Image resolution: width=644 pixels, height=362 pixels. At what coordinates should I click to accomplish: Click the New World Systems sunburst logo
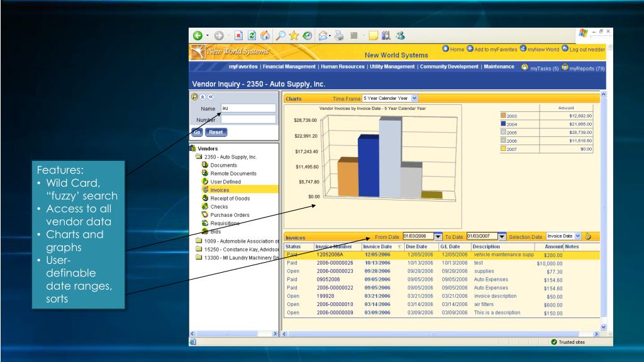point(197,53)
